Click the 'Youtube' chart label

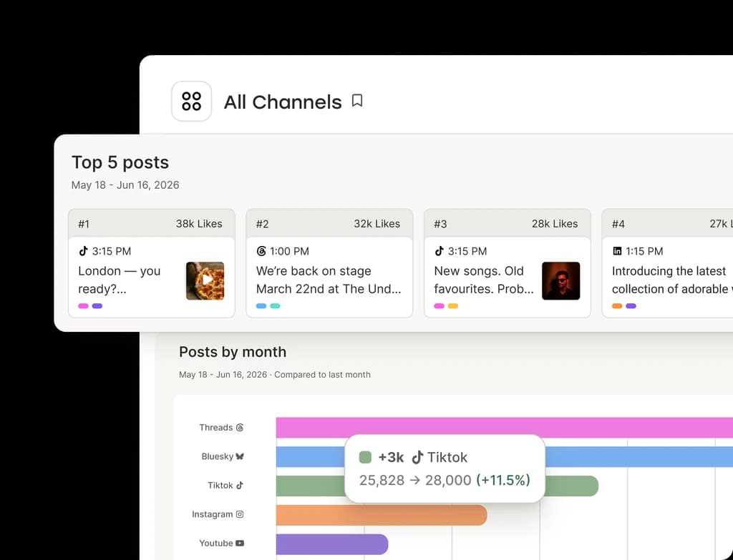pyautogui.click(x=216, y=543)
